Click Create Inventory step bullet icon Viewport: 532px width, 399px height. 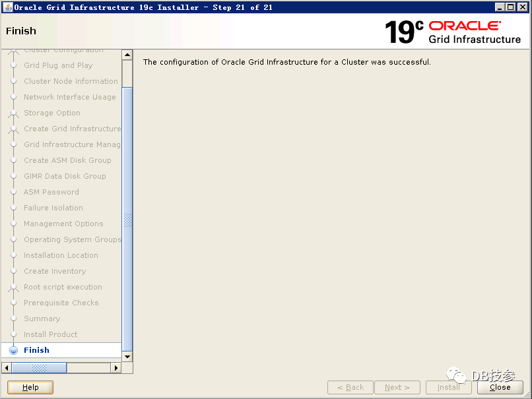pos(14,271)
